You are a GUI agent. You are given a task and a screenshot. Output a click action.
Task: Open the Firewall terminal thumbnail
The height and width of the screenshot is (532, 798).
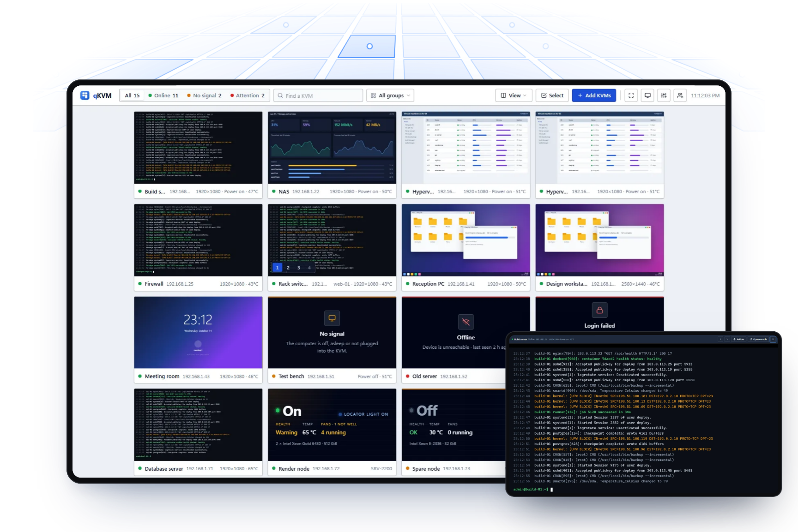[x=198, y=240]
